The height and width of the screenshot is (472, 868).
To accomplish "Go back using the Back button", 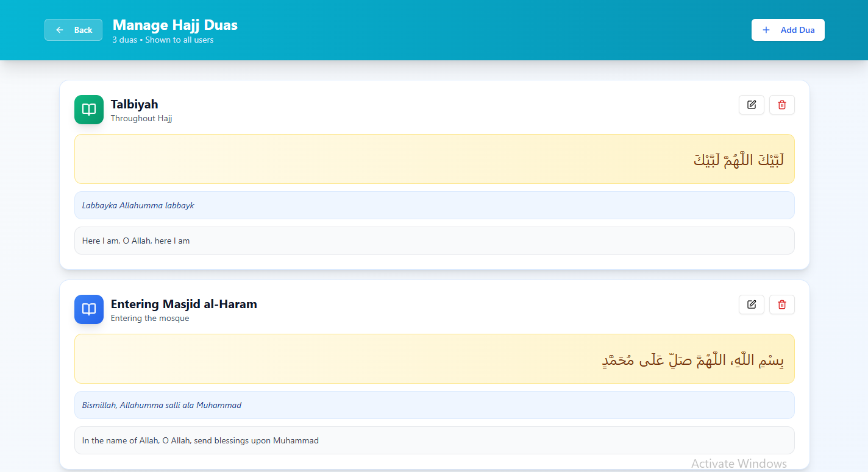I will [73, 30].
